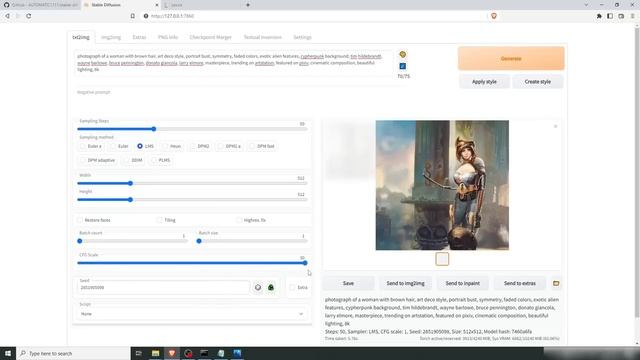Click Send to inpaint button
The width and height of the screenshot is (640, 360).
coord(462,283)
